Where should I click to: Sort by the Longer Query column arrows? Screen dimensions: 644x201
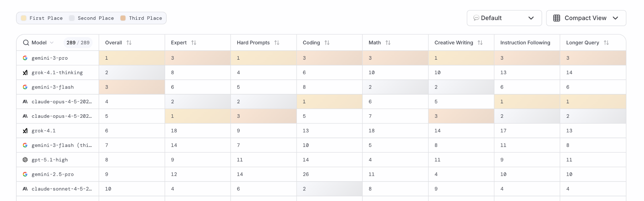pos(606,43)
